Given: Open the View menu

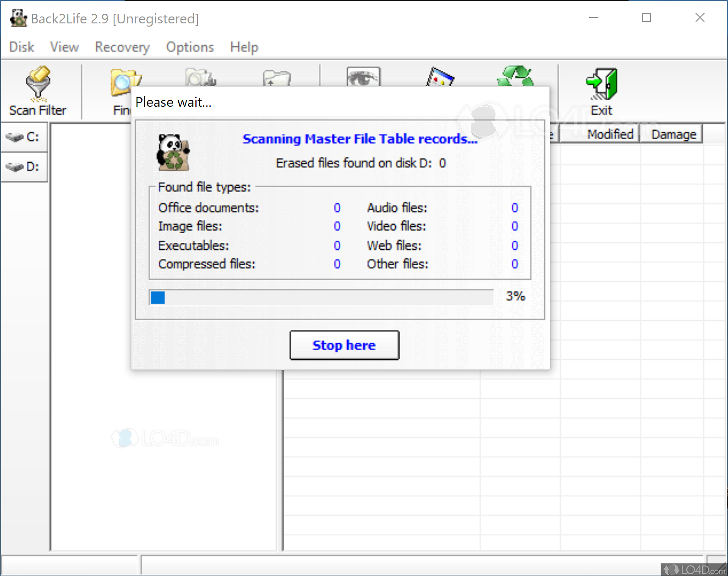Looking at the screenshot, I should (x=64, y=47).
